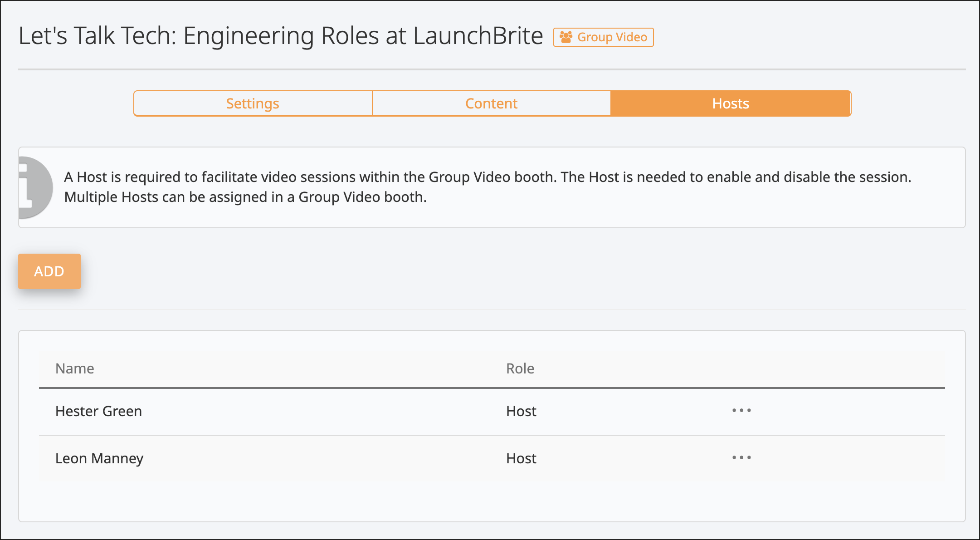
Task: Select the Hosts tab
Action: [x=730, y=103]
